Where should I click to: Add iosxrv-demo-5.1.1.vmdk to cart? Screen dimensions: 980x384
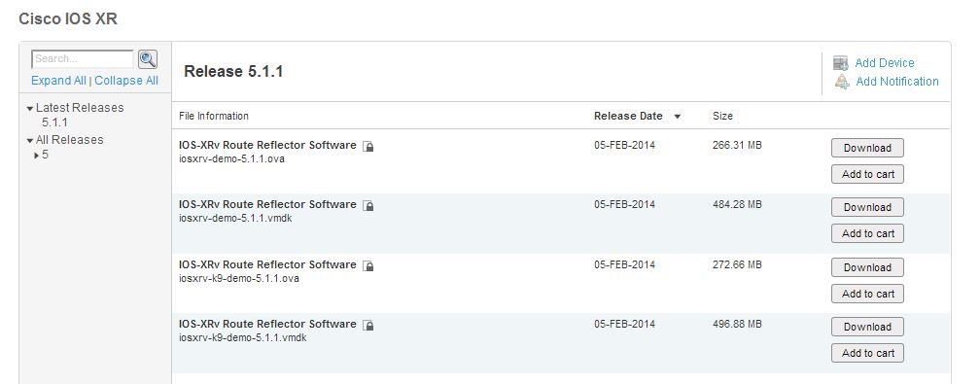(867, 234)
